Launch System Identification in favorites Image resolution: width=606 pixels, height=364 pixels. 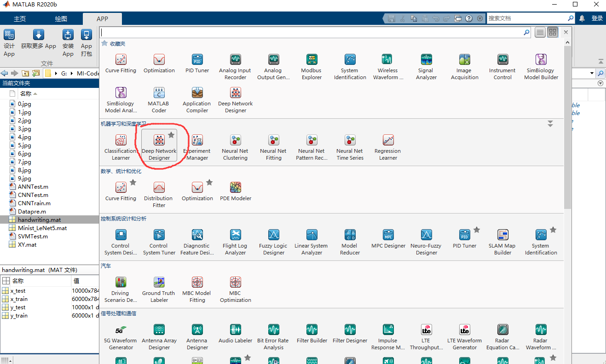350,67
